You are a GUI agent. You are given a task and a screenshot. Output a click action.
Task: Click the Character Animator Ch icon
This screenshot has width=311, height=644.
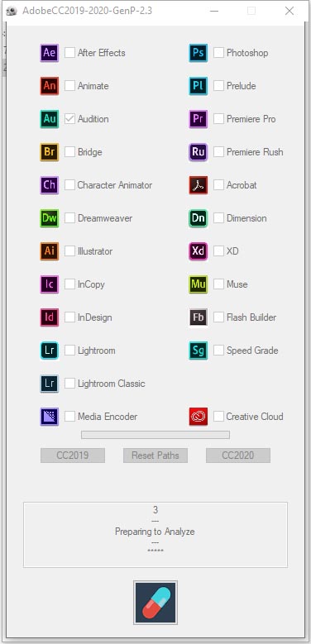coord(50,185)
